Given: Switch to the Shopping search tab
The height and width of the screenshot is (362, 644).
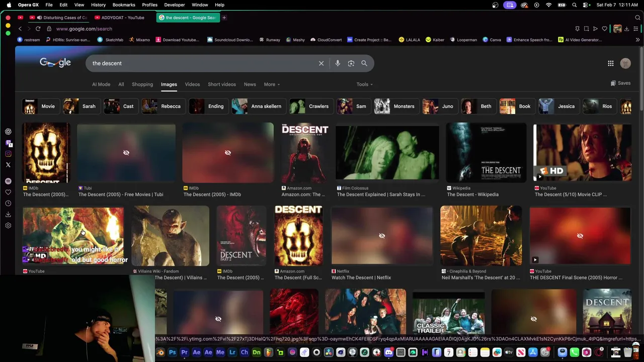Looking at the screenshot, I should tap(142, 84).
